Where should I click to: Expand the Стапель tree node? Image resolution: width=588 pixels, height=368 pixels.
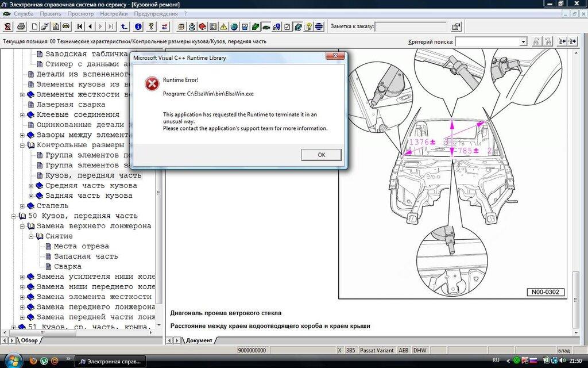pyautogui.click(x=22, y=206)
